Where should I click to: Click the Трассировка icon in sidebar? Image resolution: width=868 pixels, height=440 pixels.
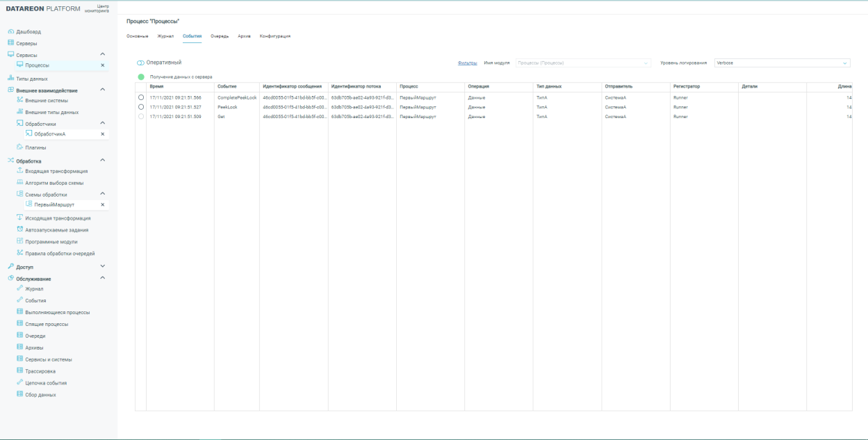point(20,371)
